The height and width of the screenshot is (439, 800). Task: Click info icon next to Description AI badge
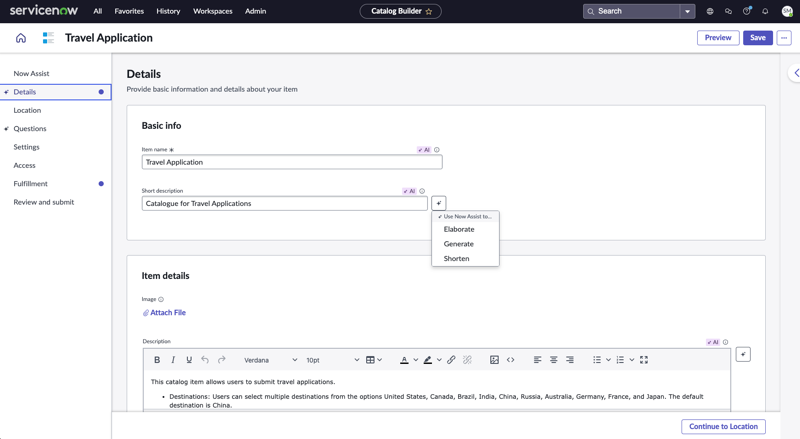point(725,342)
